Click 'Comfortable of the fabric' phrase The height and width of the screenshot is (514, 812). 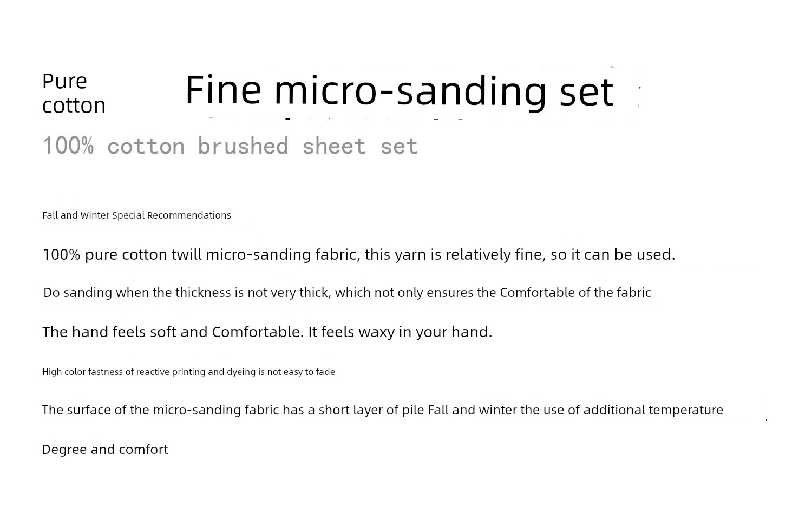click(x=575, y=293)
